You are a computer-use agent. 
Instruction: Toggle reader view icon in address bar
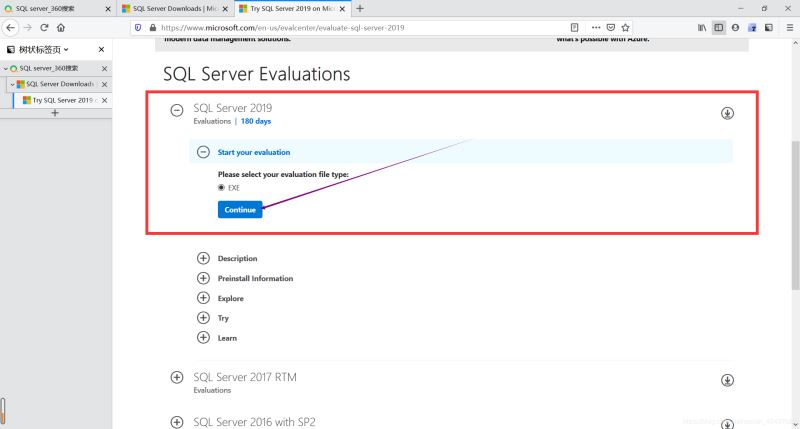coord(574,28)
